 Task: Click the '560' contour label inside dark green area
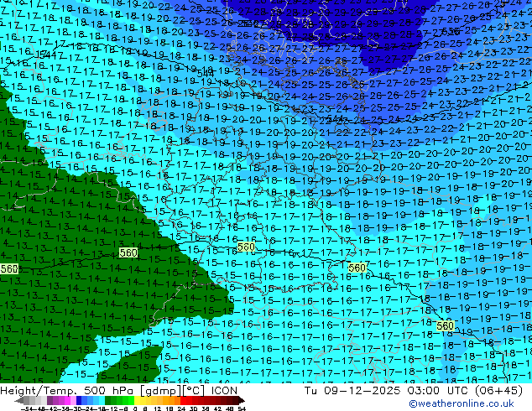pyautogui.click(x=128, y=252)
